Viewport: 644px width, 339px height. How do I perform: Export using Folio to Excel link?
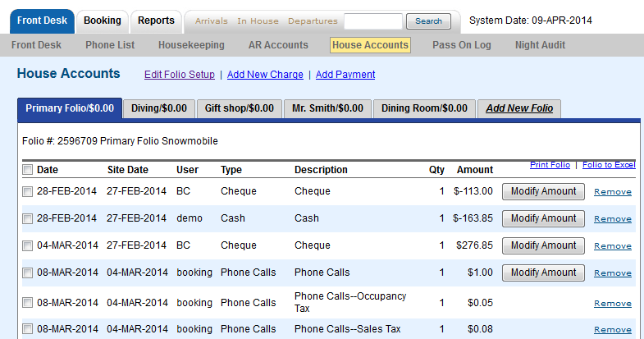pos(609,165)
